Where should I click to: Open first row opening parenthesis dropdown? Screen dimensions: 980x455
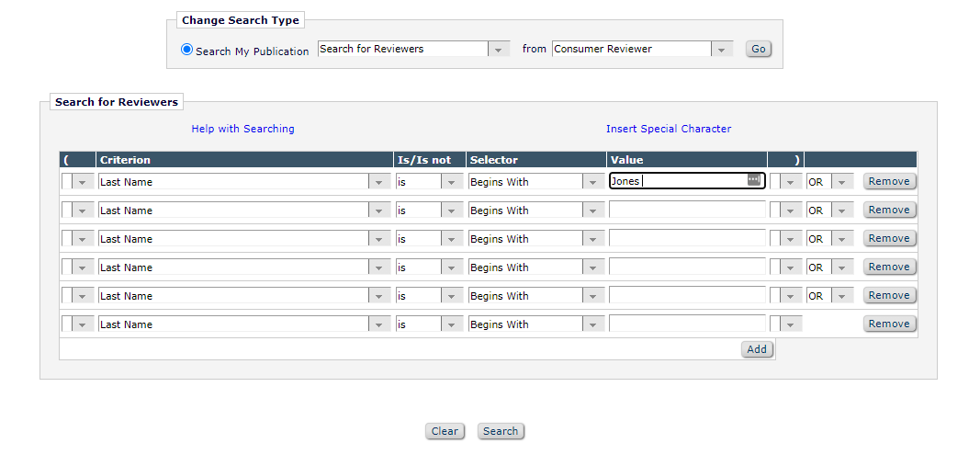pos(77,182)
